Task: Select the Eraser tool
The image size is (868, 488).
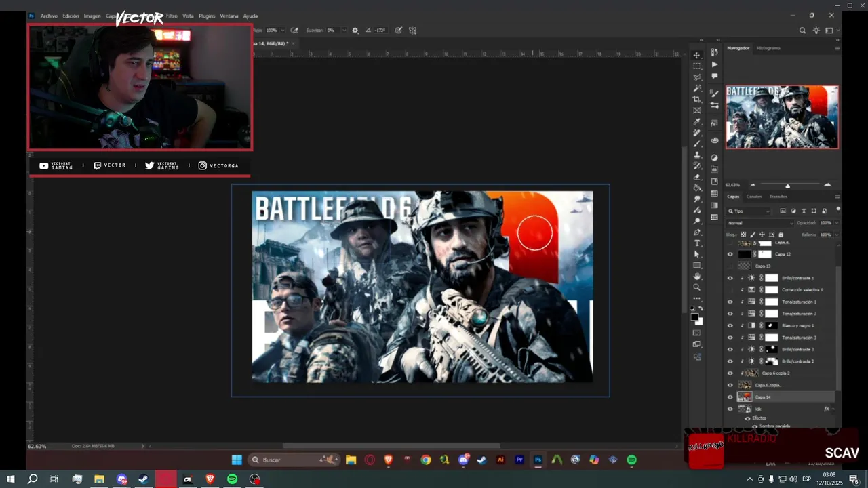Action: 696,177
